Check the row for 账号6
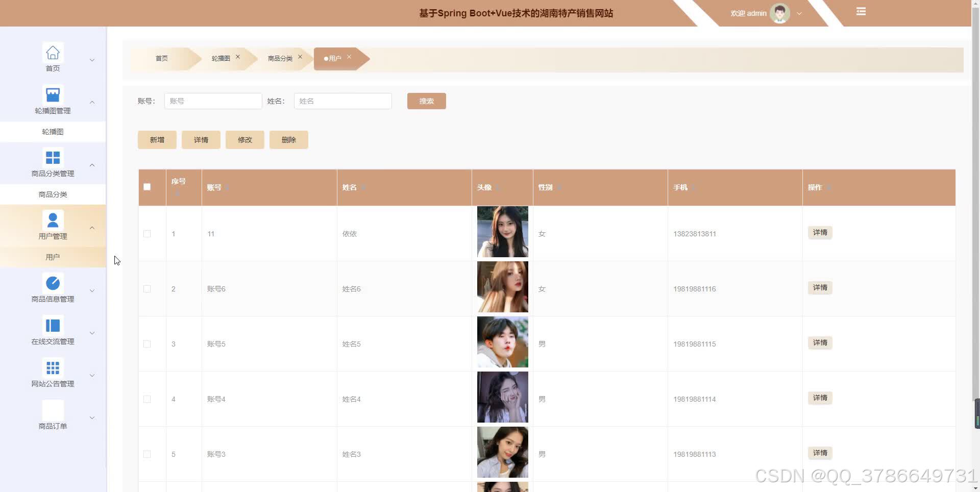980x492 pixels. point(147,289)
